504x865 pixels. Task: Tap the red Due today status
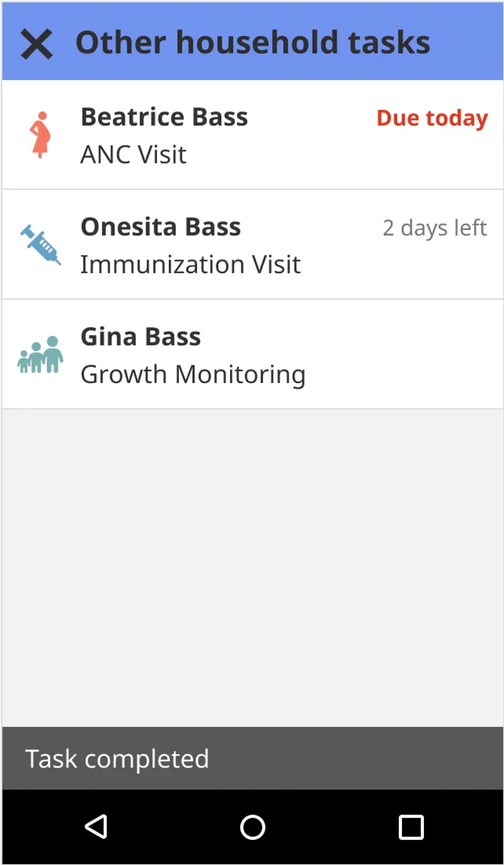432,118
